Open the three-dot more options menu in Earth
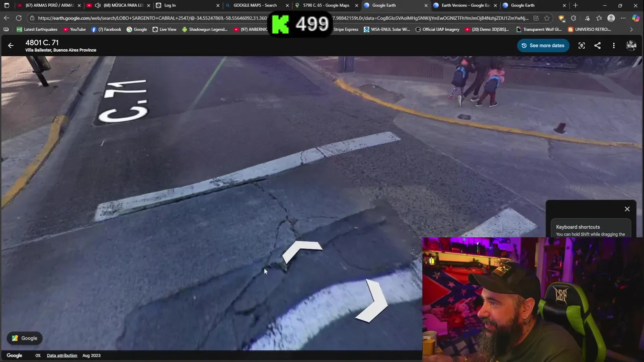Viewport: 644px width, 362px height. [613, 45]
